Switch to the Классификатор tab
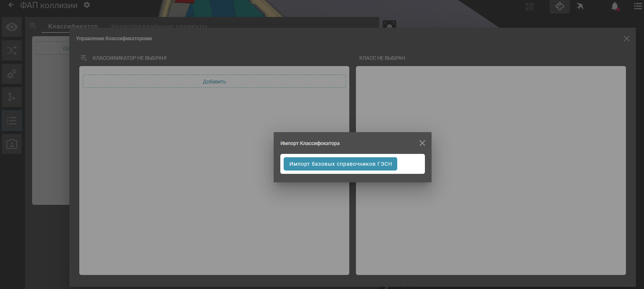The image size is (644, 289). pyautogui.click(x=73, y=26)
